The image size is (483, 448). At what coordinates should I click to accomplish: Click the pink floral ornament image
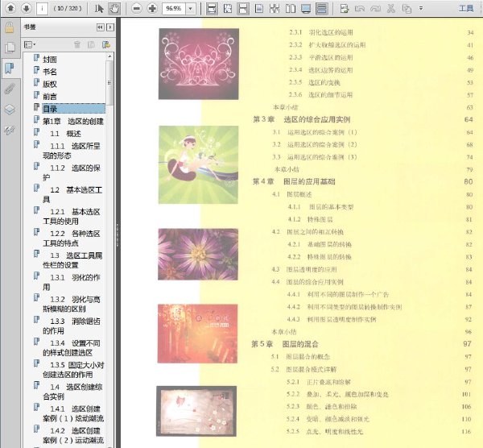[199, 64]
